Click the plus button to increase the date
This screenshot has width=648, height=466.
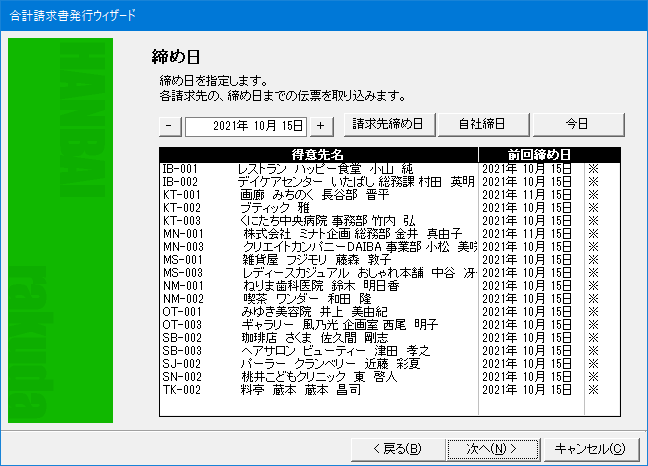[x=322, y=126]
